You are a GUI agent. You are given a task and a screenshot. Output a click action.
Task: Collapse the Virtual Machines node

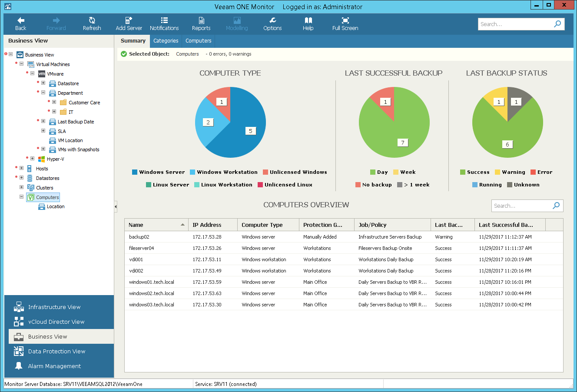(21, 64)
